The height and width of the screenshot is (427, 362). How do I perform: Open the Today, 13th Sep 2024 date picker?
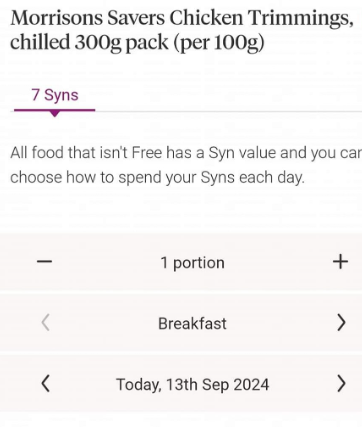(192, 384)
